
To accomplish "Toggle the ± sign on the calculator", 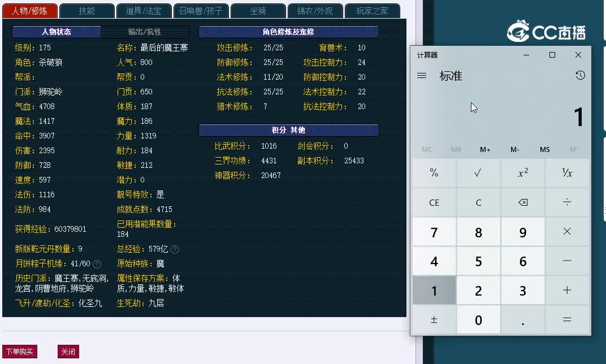I will point(434,319).
